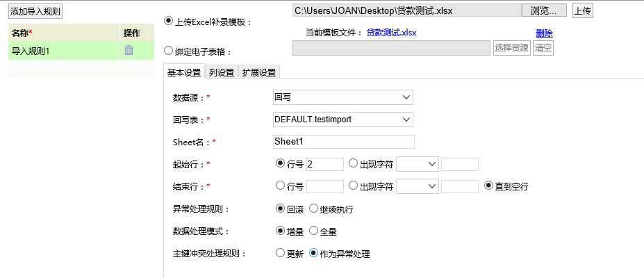Click the Sheet名 input field
Image resolution: width=644 pixels, height=278 pixels.
343,142
